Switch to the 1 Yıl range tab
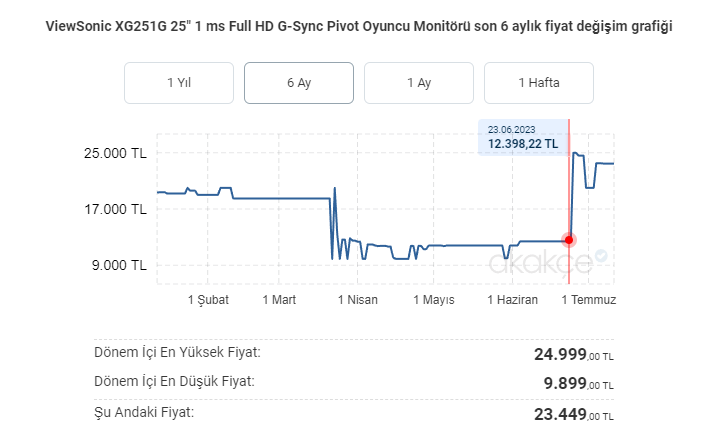The image size is (727, 435). tap(179, 83)
